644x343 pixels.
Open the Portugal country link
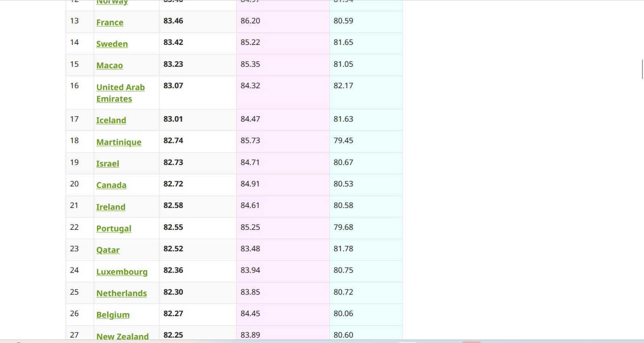click(114, 229)
